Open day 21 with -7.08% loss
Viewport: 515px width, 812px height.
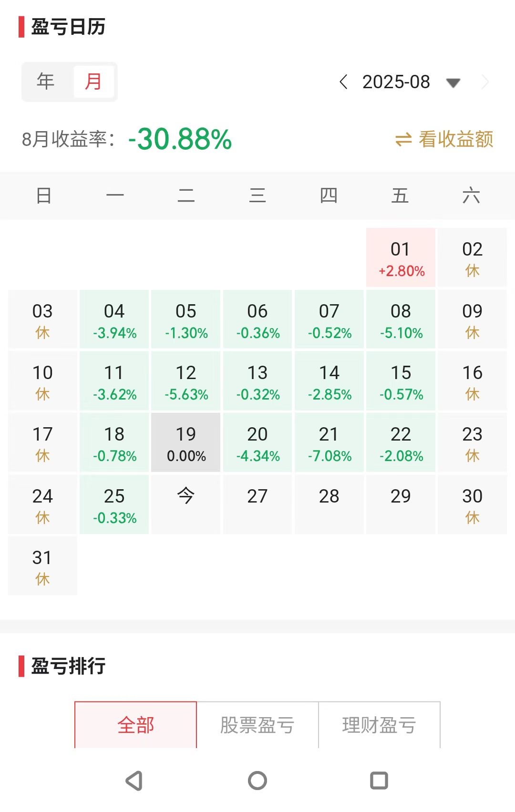pos(329,443)
